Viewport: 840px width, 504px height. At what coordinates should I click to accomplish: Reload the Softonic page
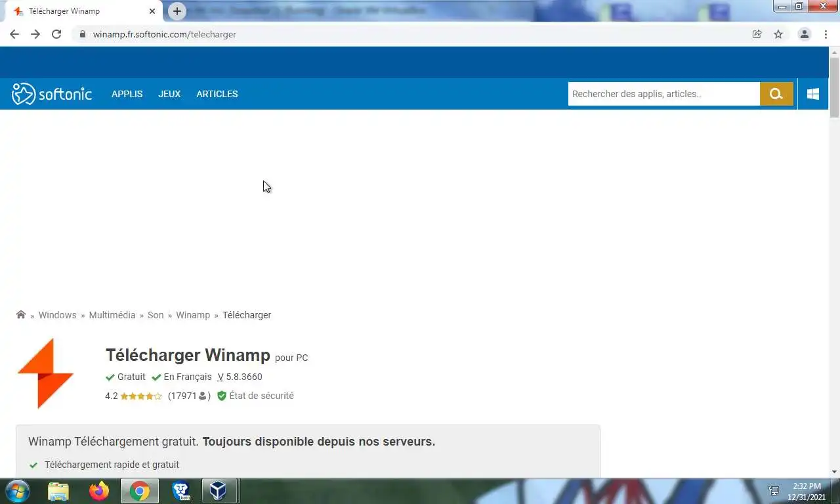click(56, 34)
